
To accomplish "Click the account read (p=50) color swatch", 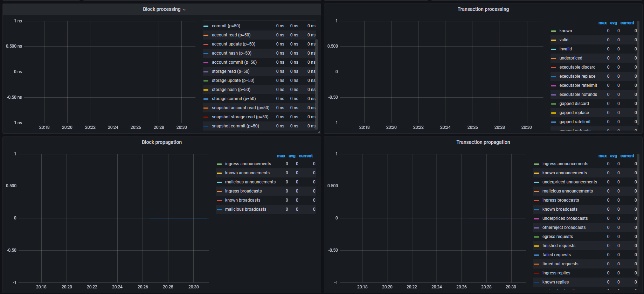I will [206, 35].
